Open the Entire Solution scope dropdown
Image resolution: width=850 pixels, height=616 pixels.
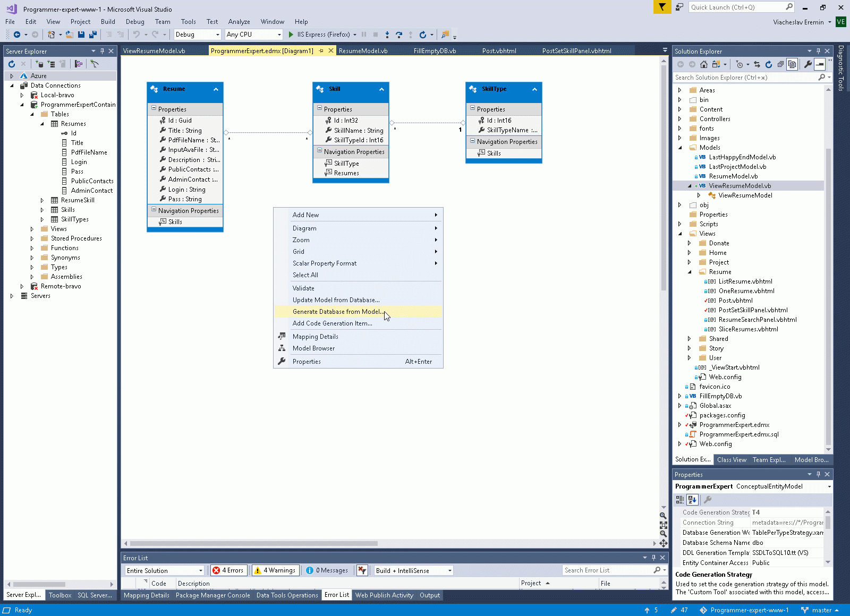[165, 570]
